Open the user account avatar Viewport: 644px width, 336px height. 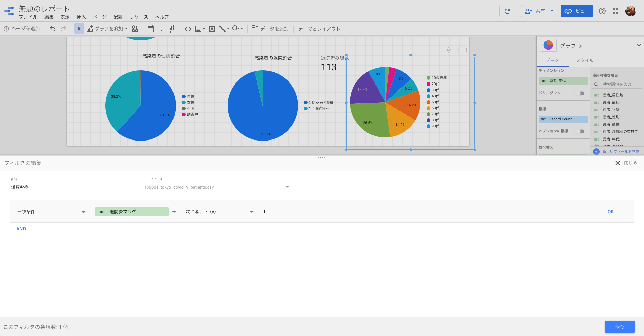[631, 11]
